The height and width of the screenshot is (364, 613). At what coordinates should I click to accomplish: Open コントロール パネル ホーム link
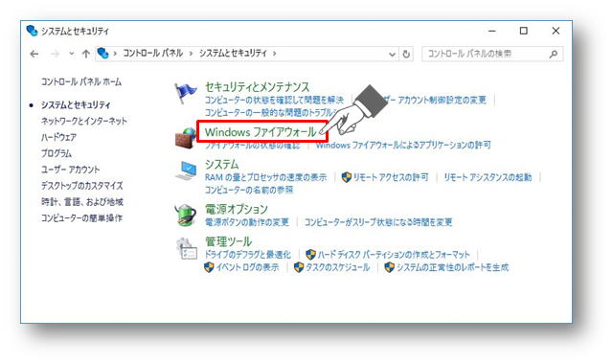81,81
